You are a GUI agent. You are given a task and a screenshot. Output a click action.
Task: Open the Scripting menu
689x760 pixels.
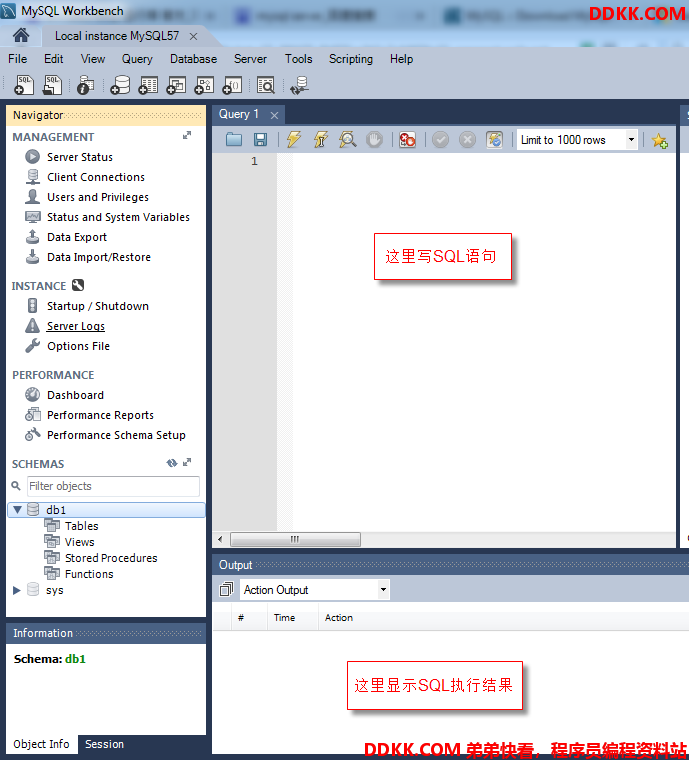pos(351,59)
